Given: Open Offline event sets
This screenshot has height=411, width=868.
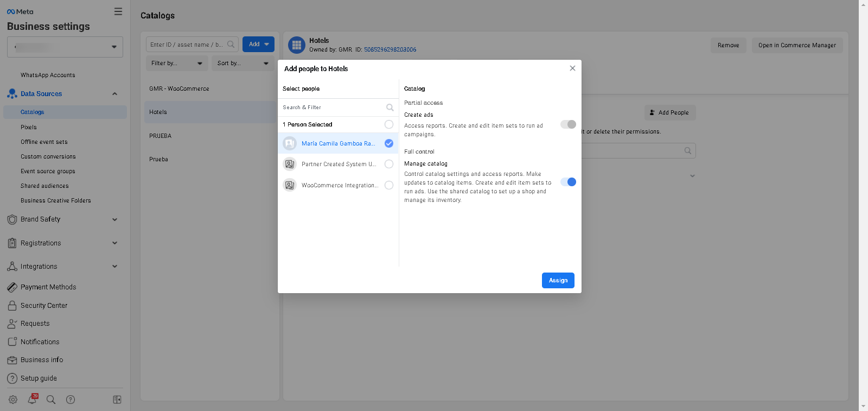Looking at the screenshot, I should 44,142.
